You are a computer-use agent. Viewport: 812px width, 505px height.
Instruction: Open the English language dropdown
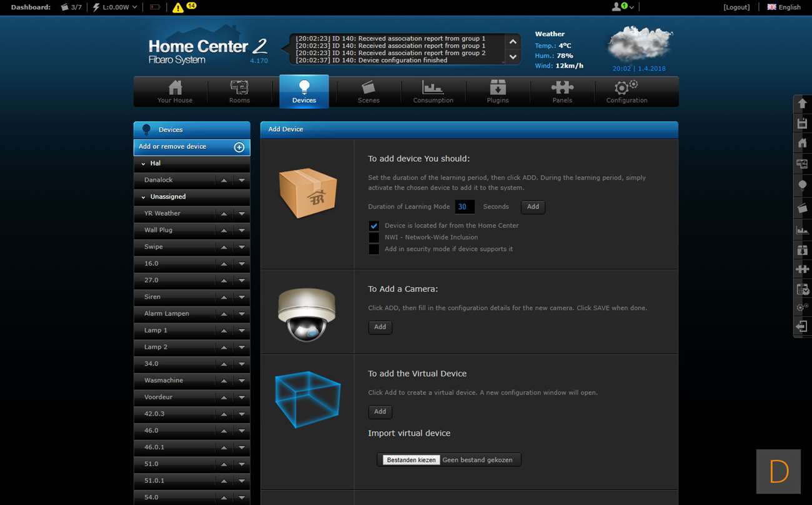click(x=784, y=7)
